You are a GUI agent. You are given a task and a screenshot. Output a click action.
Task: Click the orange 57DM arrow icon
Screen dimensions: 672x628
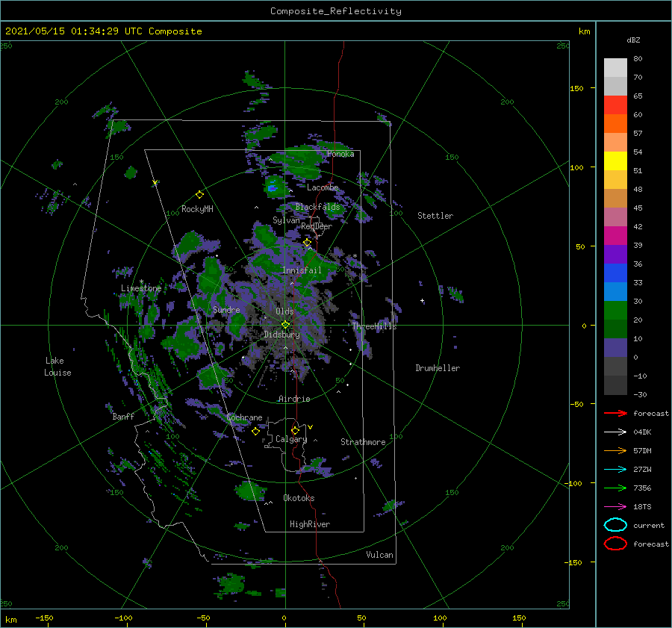point(615,450)
